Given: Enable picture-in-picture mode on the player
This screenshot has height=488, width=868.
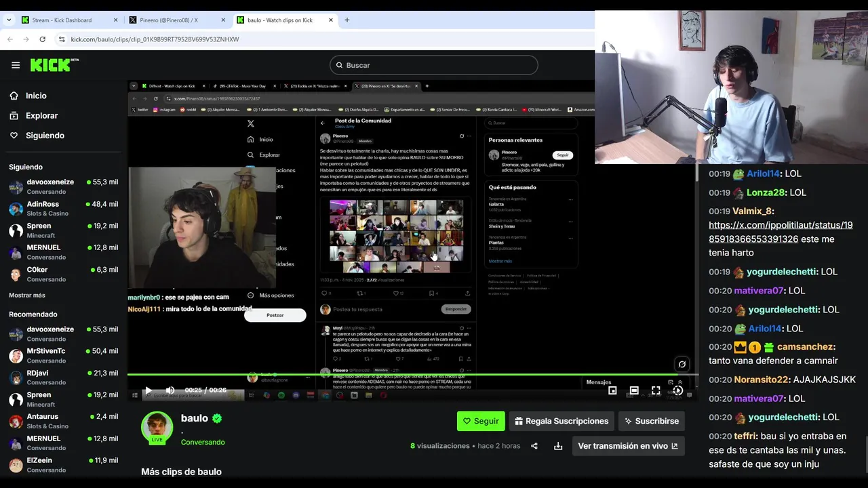Looking at the screenshot, I should pos(612,390).
